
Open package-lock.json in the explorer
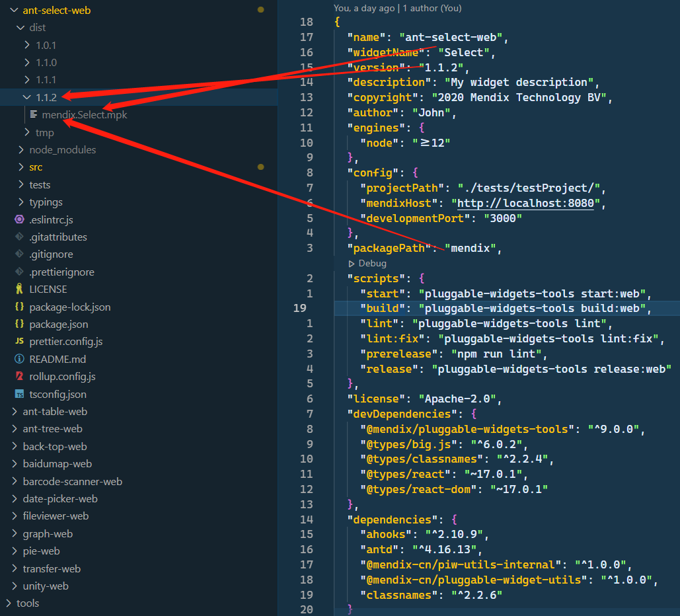[69, 307]
